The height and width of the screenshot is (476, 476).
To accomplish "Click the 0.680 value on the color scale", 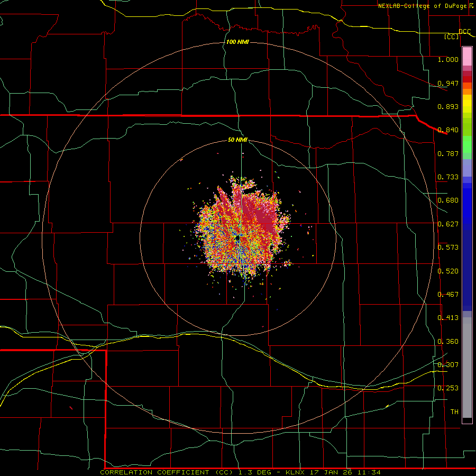I will tap(448, 200).
